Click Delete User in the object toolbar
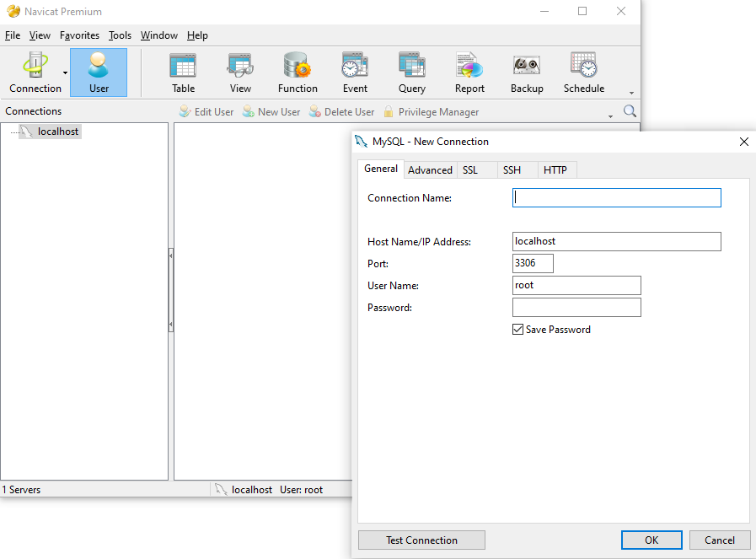The width and height of the screenshot is (756, 559). click(x=342, y=112)
